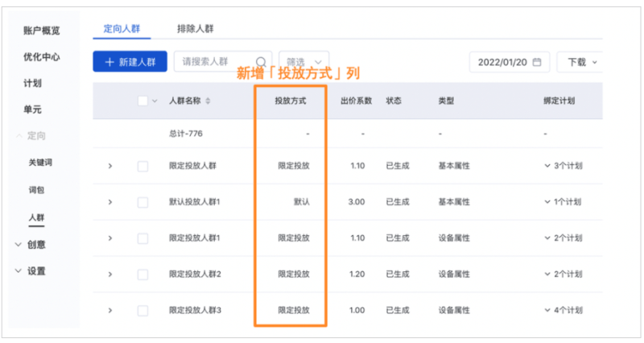Expand the 限定投放人群1 row chevron
Screen dimensions: 644x343
110,238
